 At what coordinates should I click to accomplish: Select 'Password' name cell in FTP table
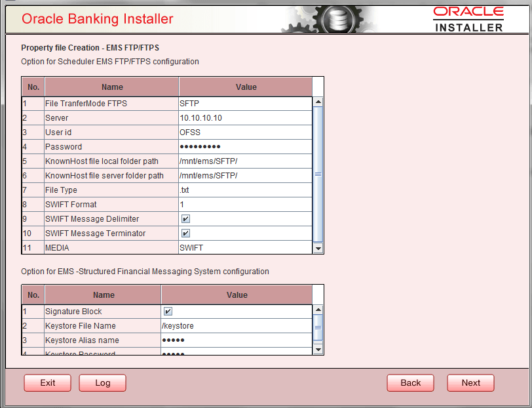[111, 147]
